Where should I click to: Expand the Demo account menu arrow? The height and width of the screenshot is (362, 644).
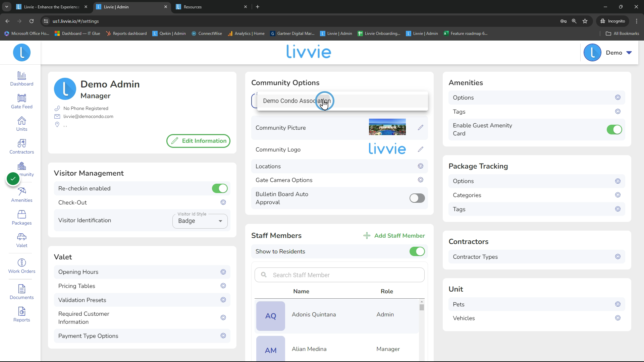pyautogui.click(x=629, y=53)
